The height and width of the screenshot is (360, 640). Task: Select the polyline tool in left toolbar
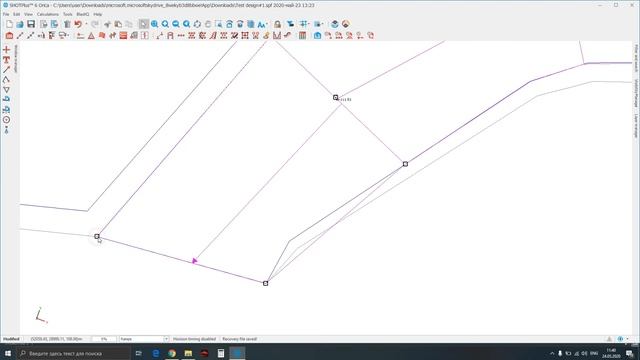[x=7, y=80]
